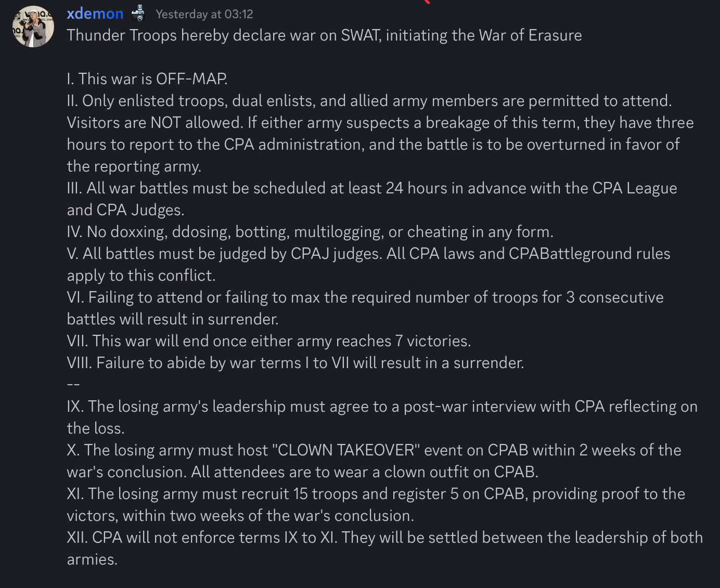Click term III about scheduling war battles

point(371,188)
